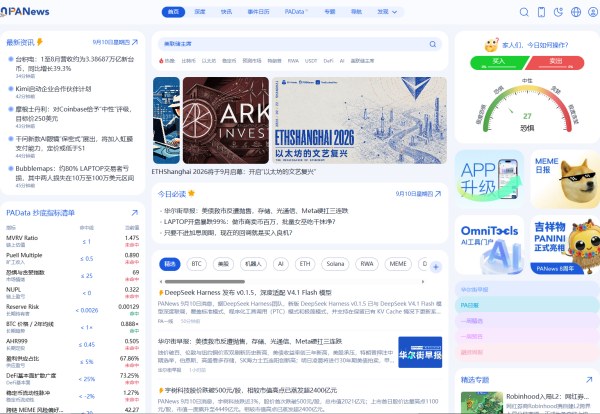Open the LAPTOP开盘暴跌99% must-read link
The width and height of the screenshot is (600, 414).
(x=249, y=222)
